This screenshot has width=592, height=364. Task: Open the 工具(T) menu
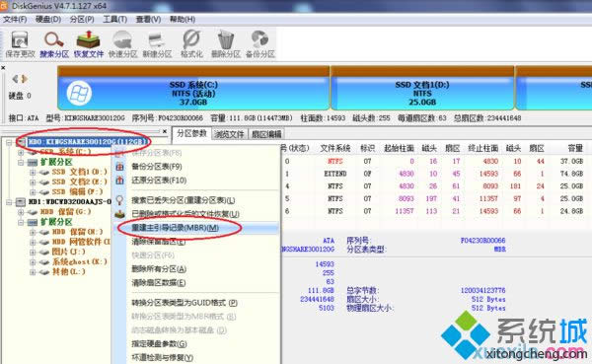pyautogui.click(x=115, y=19)
